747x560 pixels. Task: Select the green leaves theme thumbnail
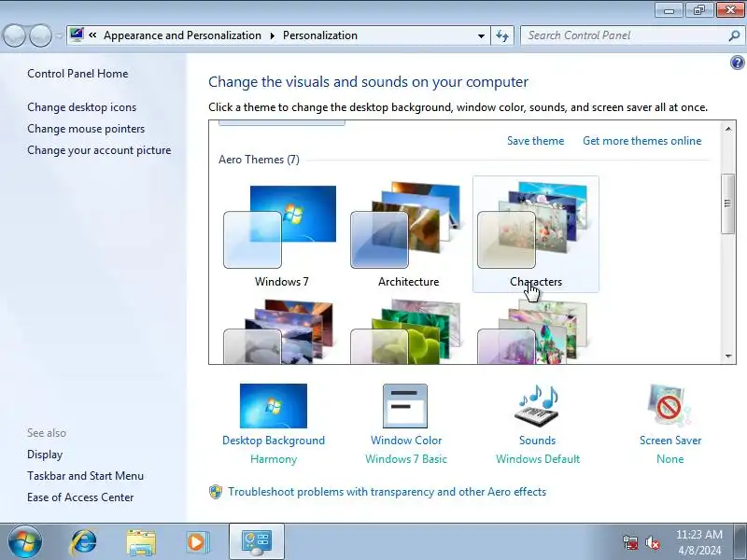coord(408,332)
